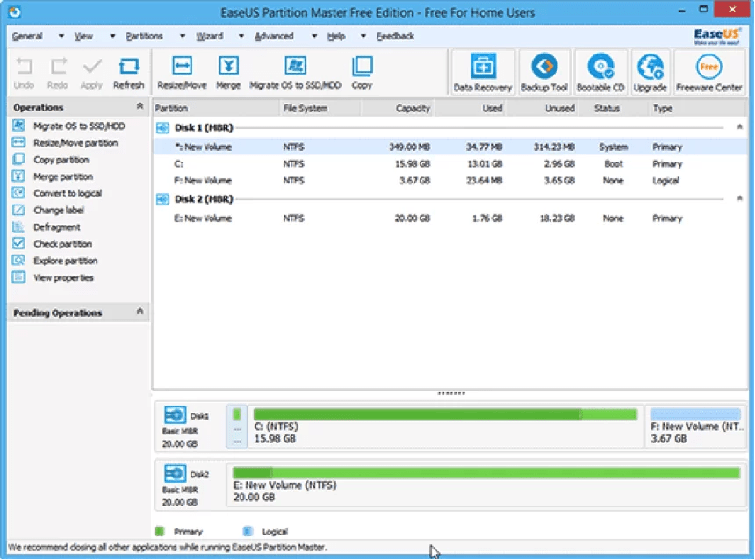
Task: Select F: New Volume block in disk map
Action: pyautogui.click(x=696, y=426)
